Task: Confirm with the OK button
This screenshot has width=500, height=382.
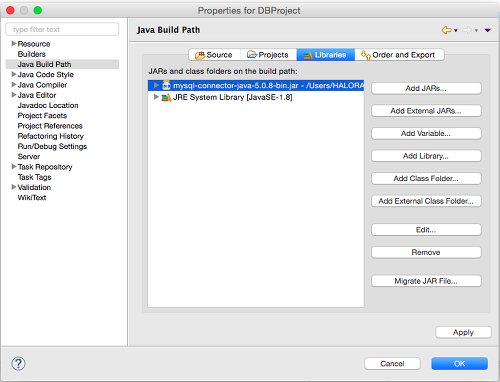Action: click(x=459, y=363)
